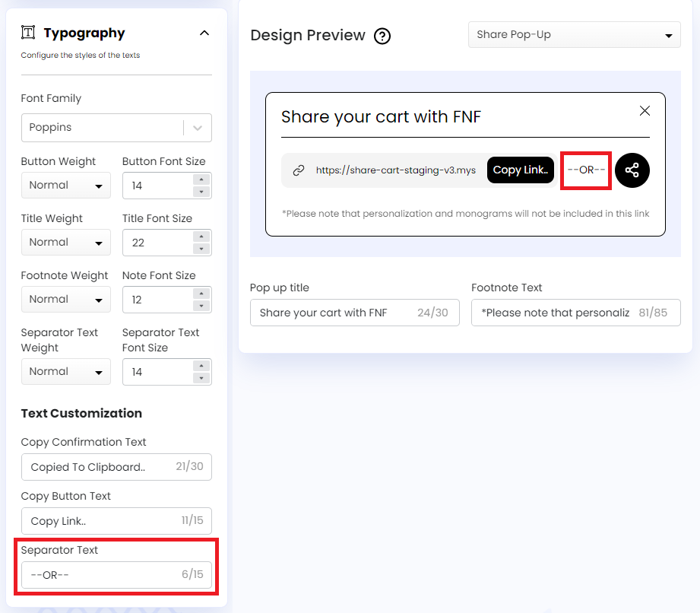The image size is (700, 613).
Task: Open the Share Pop-Up preview dropdown
Action: (x=574, y=35)
